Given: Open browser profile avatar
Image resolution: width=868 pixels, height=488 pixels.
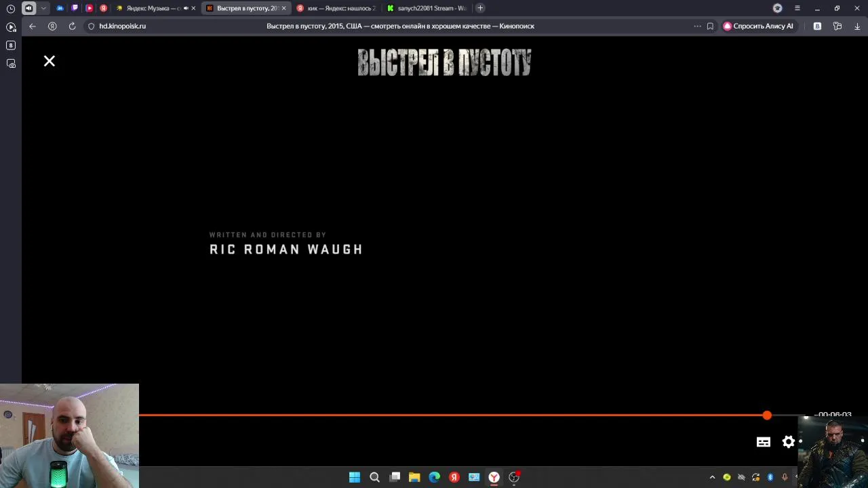Looking at the screenshot, I should [x=778, y=8].
